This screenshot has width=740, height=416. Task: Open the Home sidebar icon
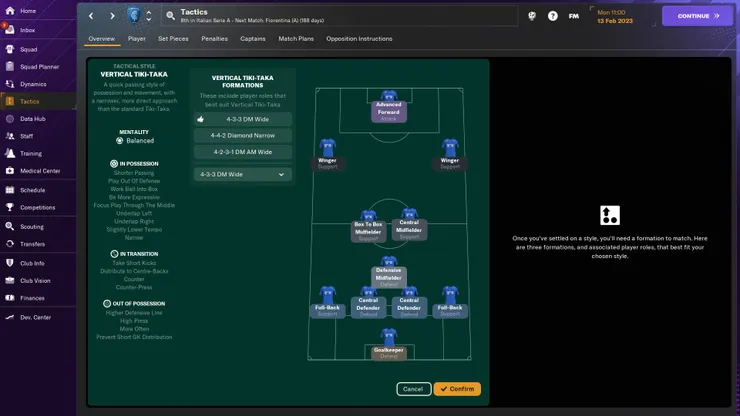10,10
